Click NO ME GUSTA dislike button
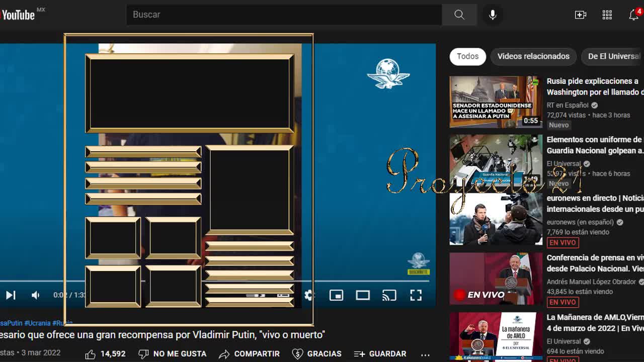This screenshot has height=362, width=644. pyautogui.click(x=173, y=354)
